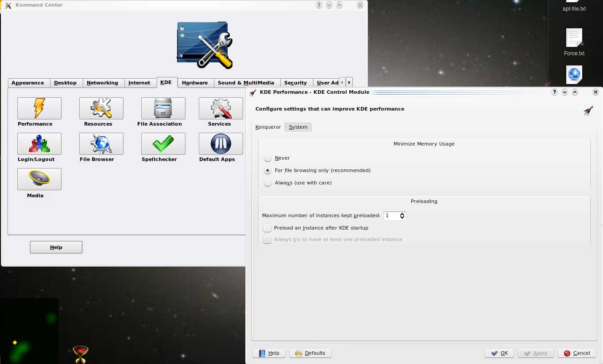603x364 pixels.
Task: Enable Preload an instance after KDE startup
Action: (267, 228)
